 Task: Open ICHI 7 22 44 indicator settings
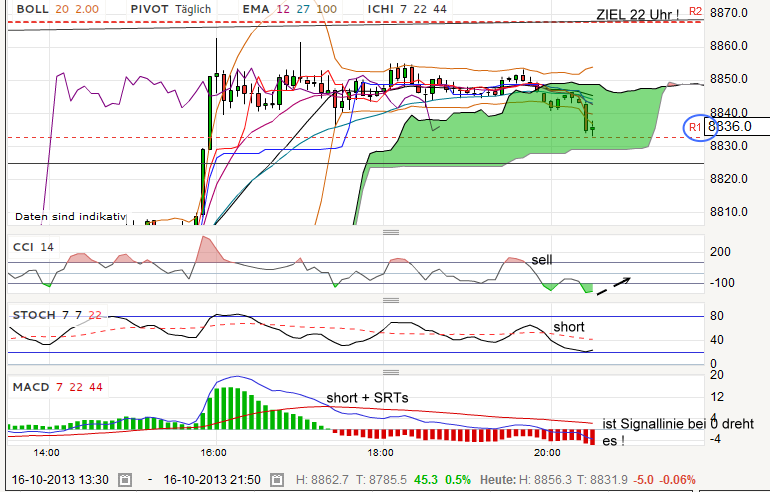pos(407,9)
